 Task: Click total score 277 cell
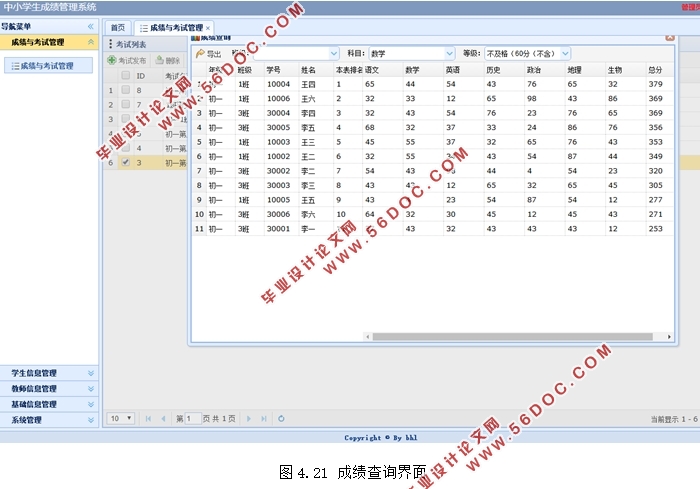(659, 200)
